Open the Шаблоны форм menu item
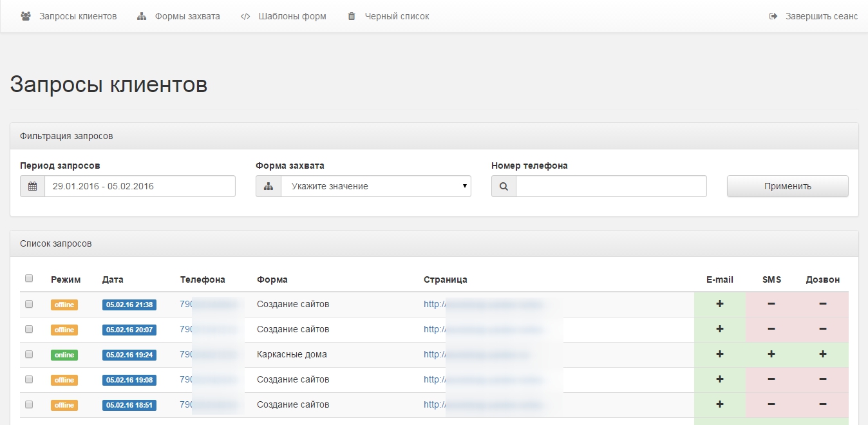 coord(292,16)
